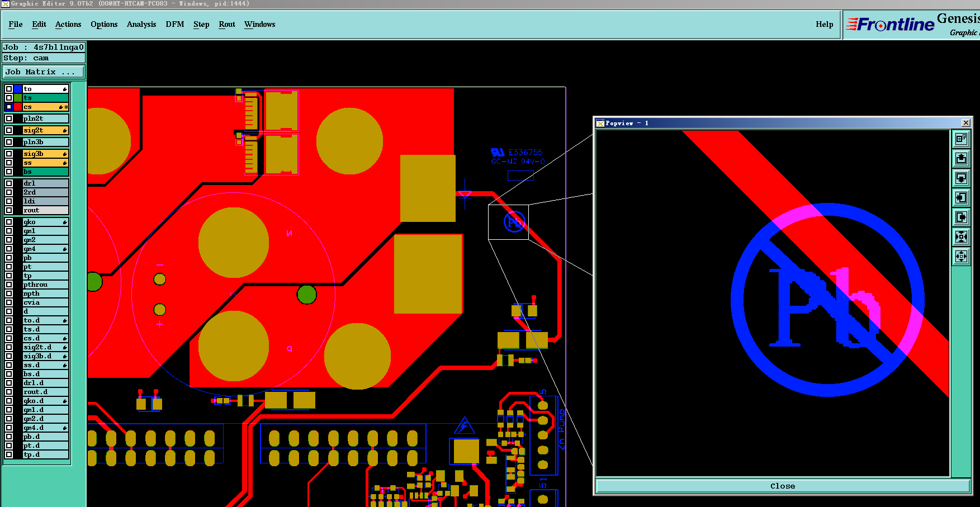Toggle display of the 'sig3b' layer
Image resolution: width=980 pixels, height=507 pixels.
[9, 154]
